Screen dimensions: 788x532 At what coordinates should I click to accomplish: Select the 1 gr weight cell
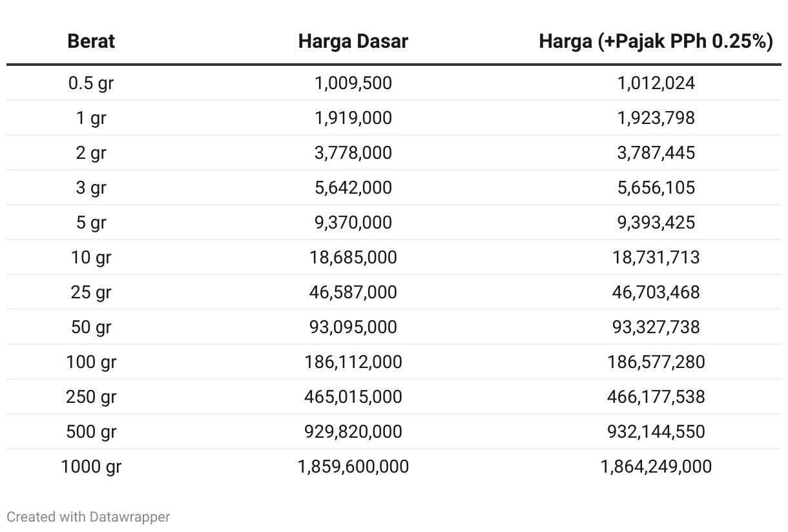click(91, 118)
